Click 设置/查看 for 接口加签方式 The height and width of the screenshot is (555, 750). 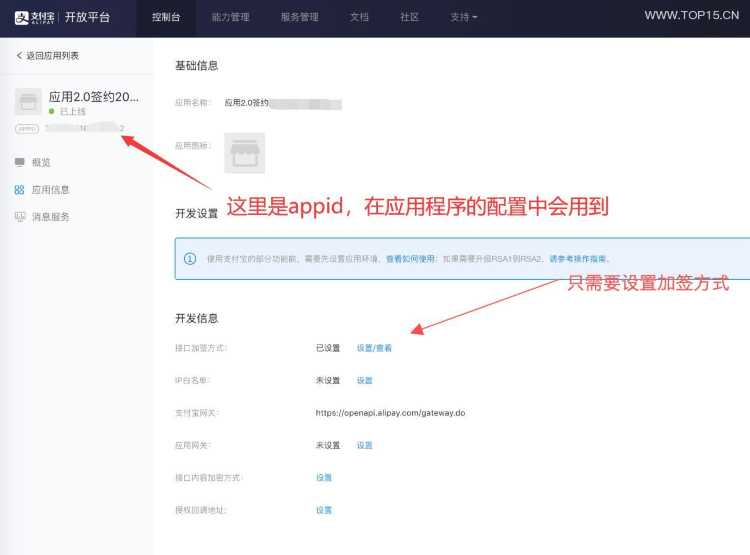pos(374,348)
